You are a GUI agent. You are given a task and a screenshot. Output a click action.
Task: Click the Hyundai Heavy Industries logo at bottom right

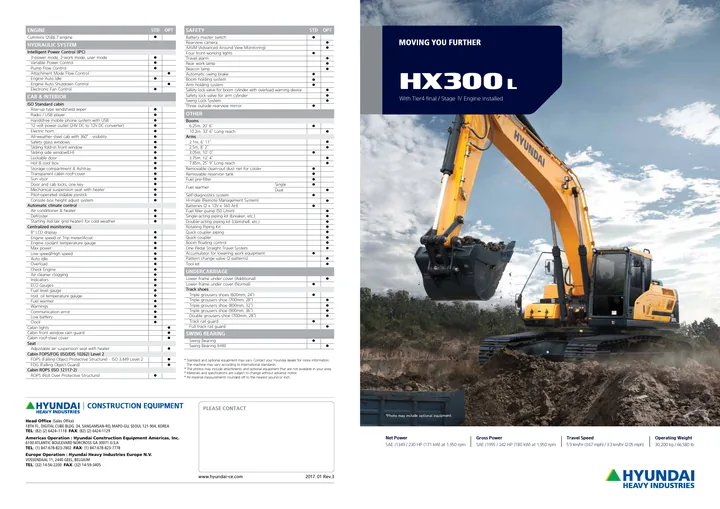(x=650, y=479)
